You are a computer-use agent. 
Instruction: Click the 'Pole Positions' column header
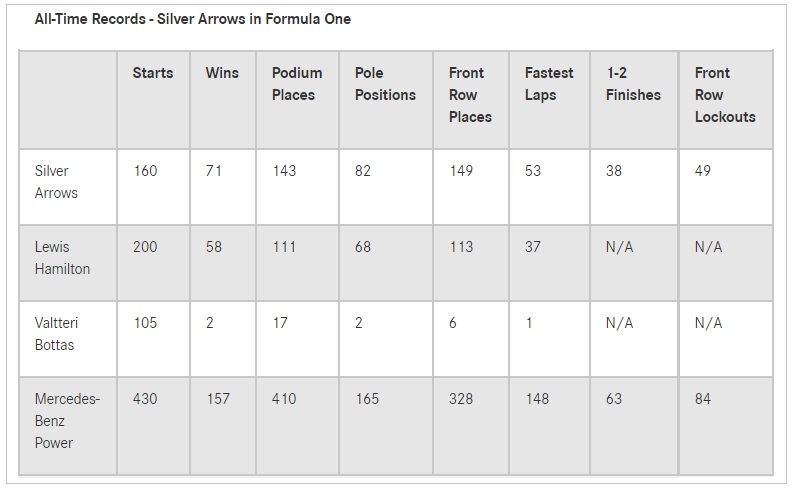[385, 84]
